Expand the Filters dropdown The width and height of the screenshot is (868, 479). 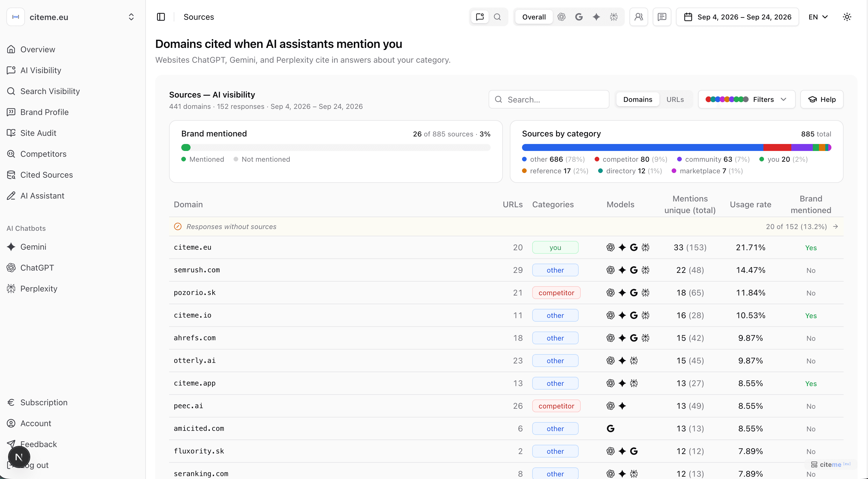[747, 99]
